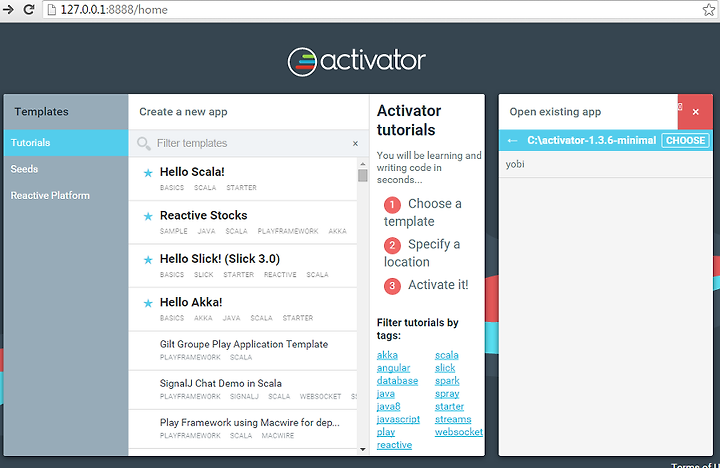Open the Hello Akka! template
Screen dimensions: 720x468
click(x=243, y=309)
